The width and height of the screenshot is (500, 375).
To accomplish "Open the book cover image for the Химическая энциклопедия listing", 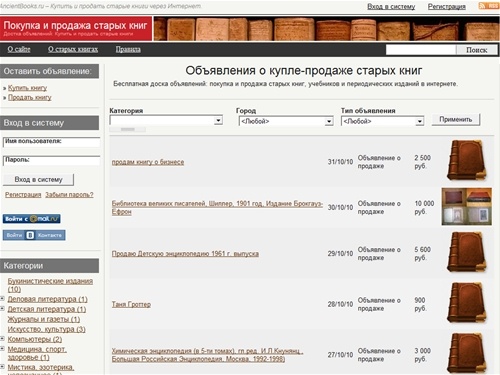I will click(x=467, y=353).
